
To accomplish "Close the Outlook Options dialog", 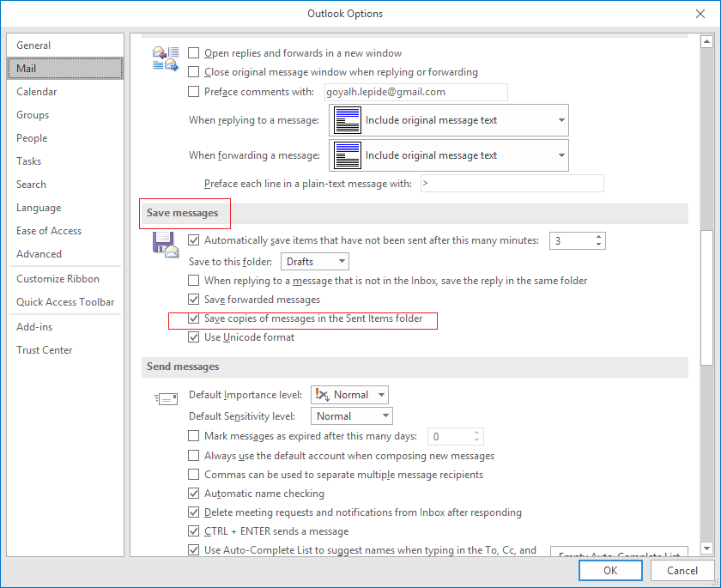I will (x=700, y=14).
